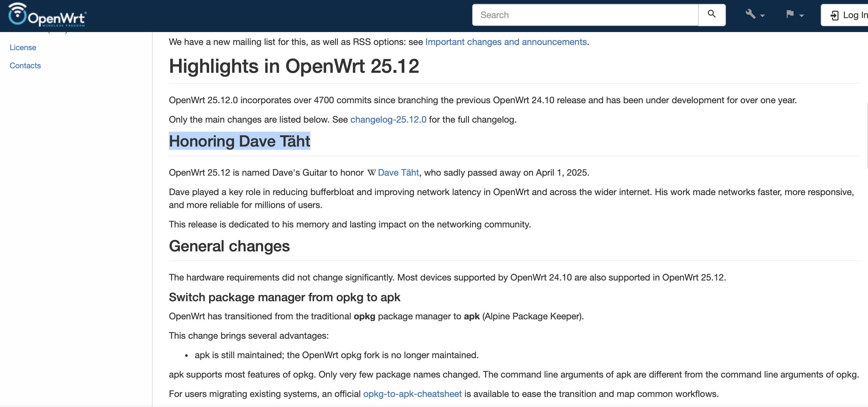
Task: Click the magnifying glass search button
Action: click(x=711, y=15)
